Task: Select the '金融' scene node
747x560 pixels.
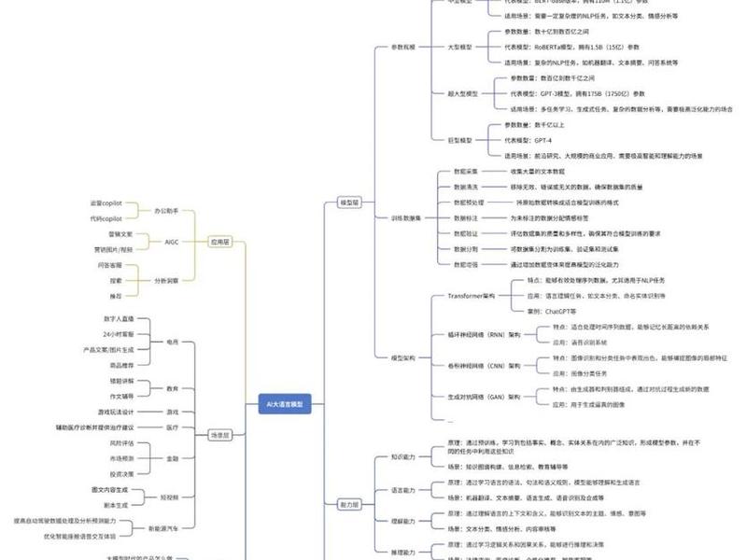Action: coord(173,458)
